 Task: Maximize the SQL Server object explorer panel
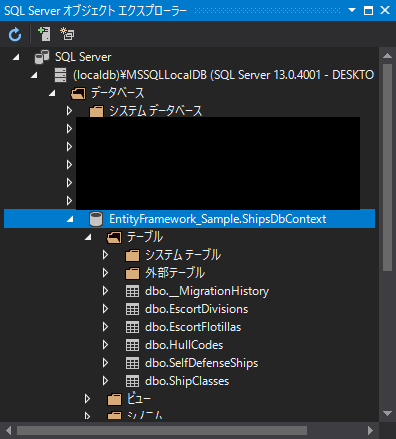(368, 10)
